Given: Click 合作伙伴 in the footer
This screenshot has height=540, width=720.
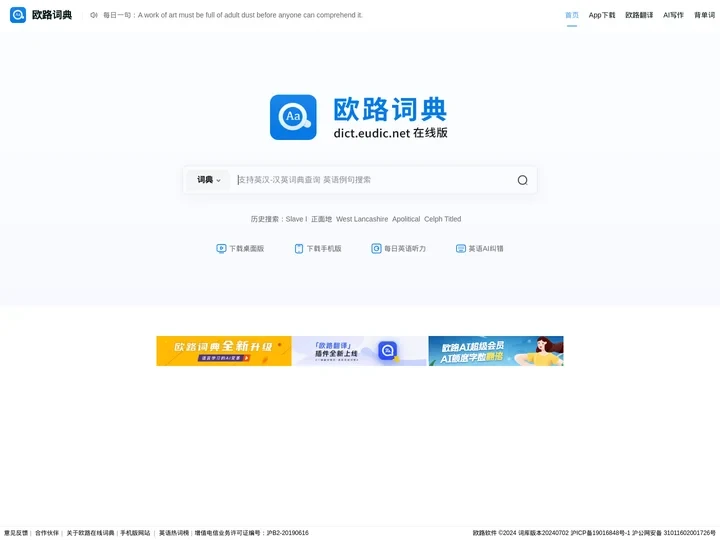Looking at the screenshot, I should (x=47, y=533).
